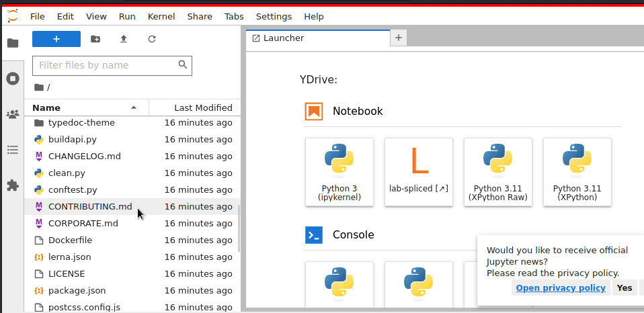Select the conftest.py file
This screenshot has height=313, width=644.
(132, 190)
